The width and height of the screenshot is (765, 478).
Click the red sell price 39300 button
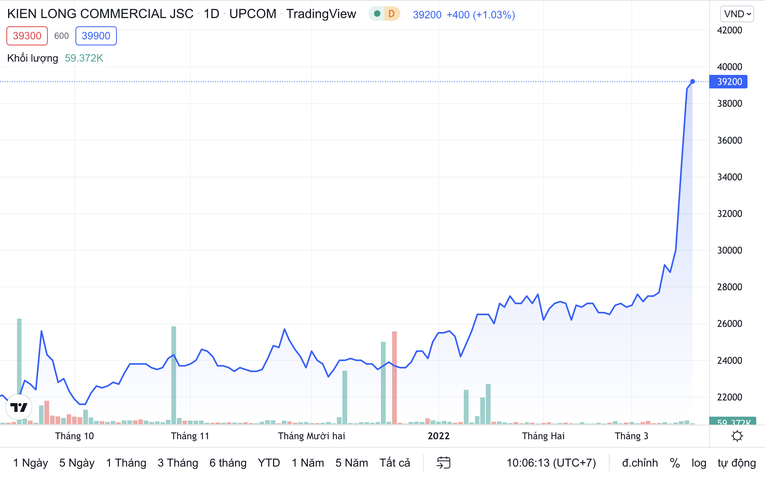[x=26, y=36]
